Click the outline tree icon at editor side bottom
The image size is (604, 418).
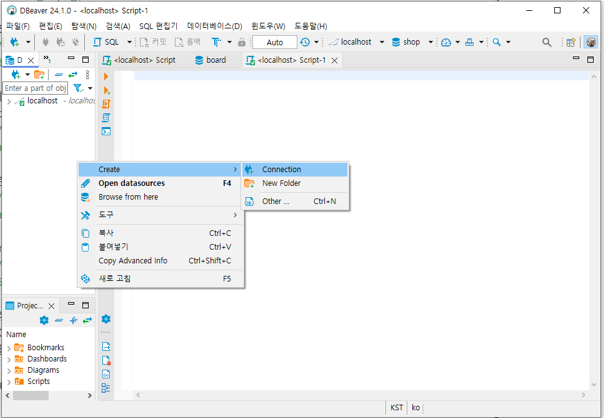(x=106, y=388)
